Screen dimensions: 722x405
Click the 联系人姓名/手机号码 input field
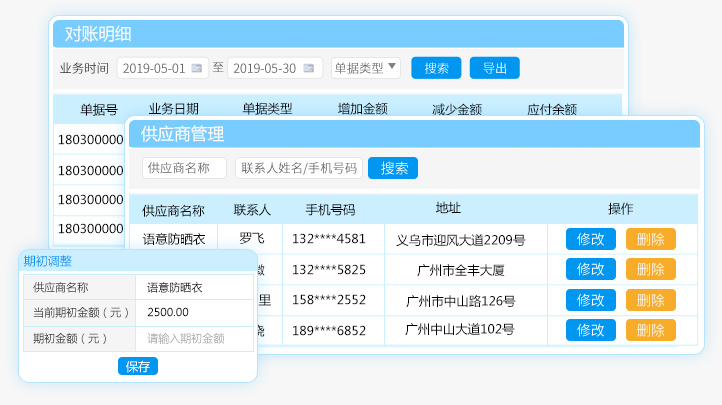click(299, 168)
